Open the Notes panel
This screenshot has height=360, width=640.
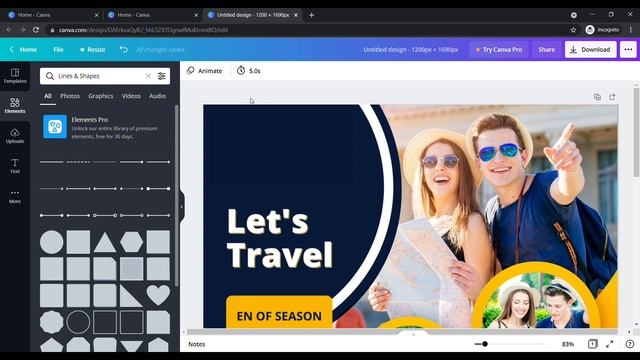click(196, 344)
